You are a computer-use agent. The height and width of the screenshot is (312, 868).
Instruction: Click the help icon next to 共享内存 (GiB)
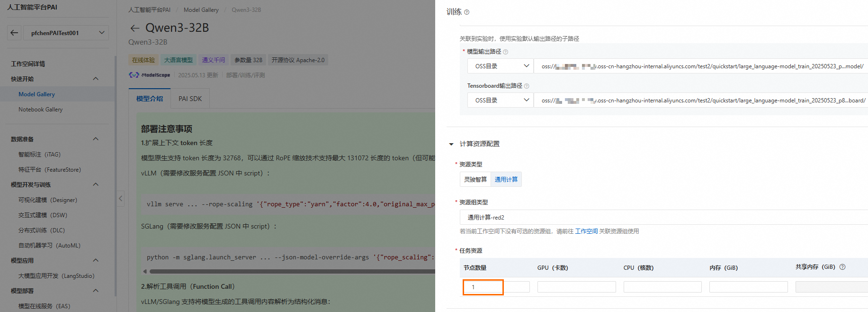pos(842,267)
